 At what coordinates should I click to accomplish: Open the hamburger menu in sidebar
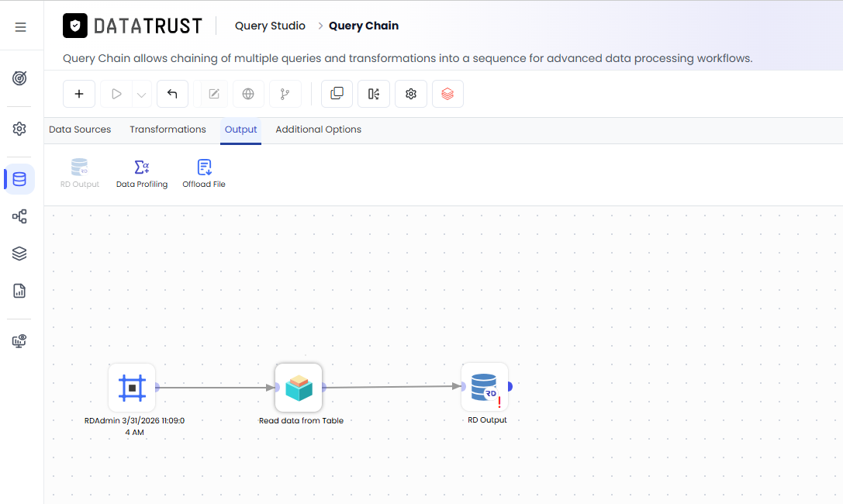click(20, 27)
